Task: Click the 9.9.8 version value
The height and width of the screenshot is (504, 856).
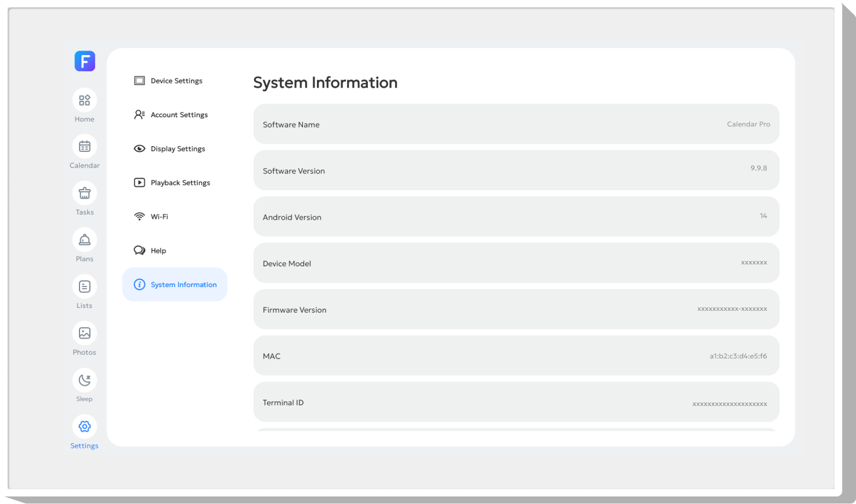Action: (x=759, y=168)
